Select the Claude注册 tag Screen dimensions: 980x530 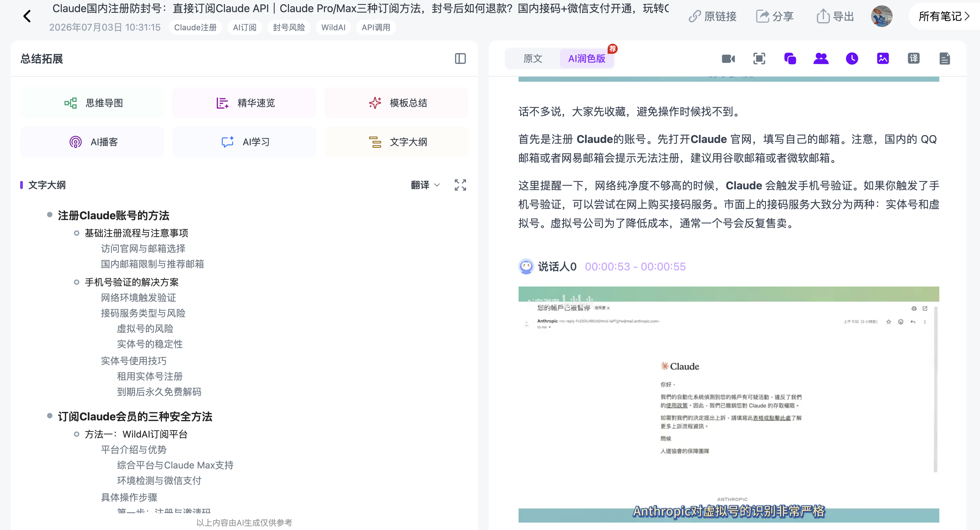click(x=195, y=28)
